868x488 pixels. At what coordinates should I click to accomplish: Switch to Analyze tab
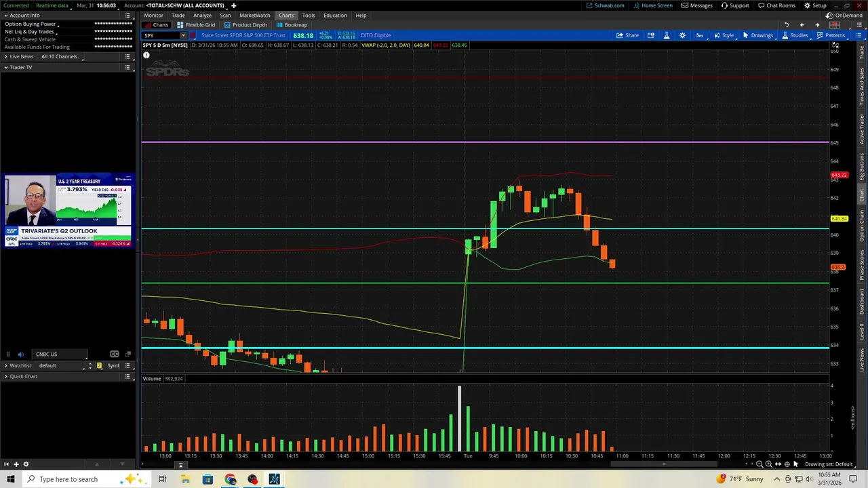point(202,15)
